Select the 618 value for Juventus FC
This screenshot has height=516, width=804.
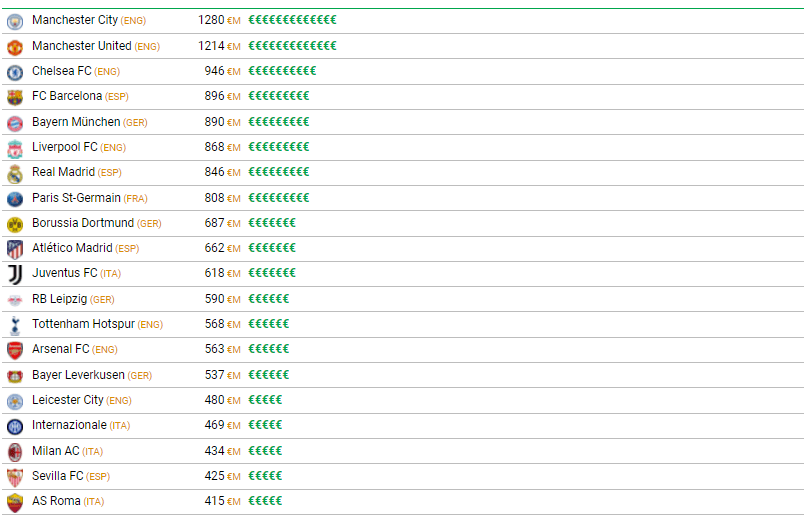click(214, 273)
